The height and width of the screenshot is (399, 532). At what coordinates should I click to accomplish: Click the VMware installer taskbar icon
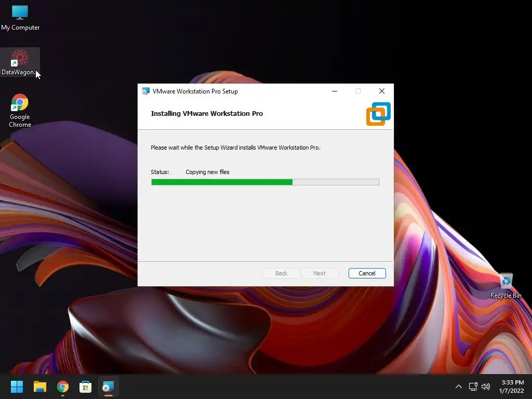108,387
